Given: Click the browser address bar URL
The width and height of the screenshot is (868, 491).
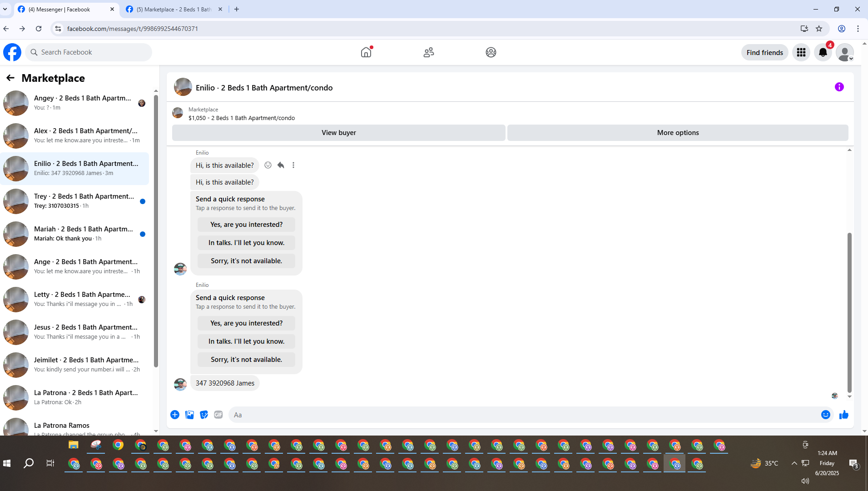Looking at the screenshot, I should pyautogui.click(x=132, y=29).
